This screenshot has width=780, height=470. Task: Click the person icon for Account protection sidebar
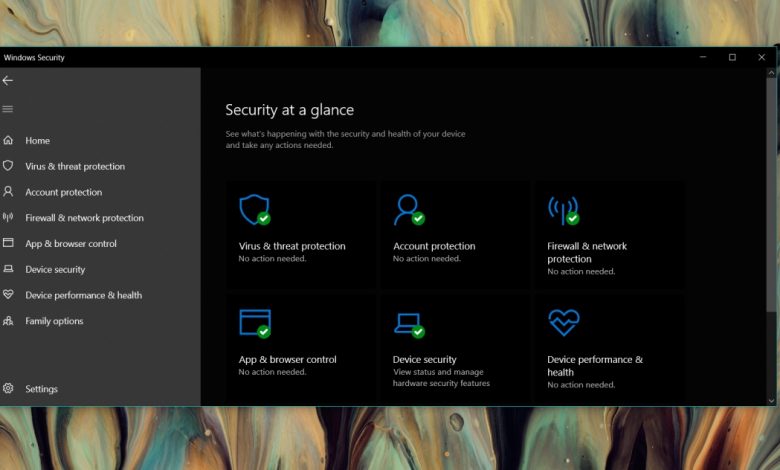8,191
